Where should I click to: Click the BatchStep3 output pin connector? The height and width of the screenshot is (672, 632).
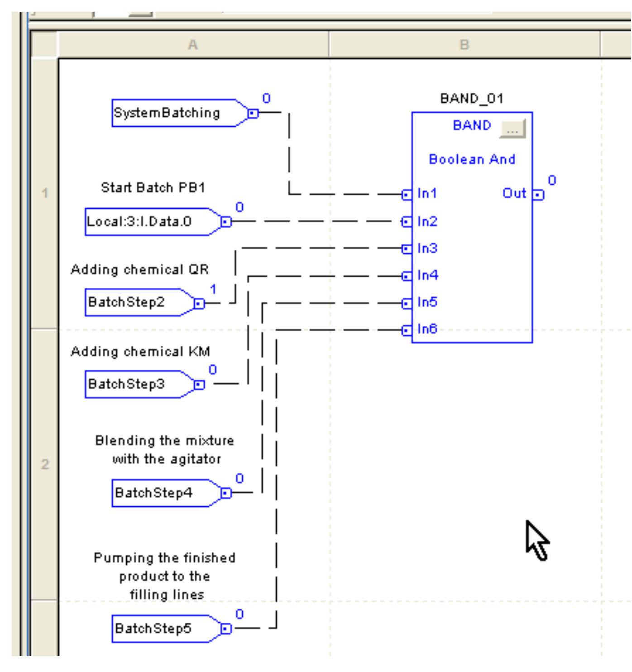(199, 385)
